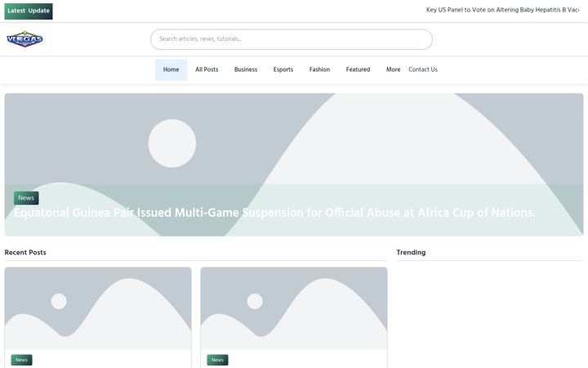Click the Vegas site logo
The width and height of the screenshot is (588, 368).
24,39
